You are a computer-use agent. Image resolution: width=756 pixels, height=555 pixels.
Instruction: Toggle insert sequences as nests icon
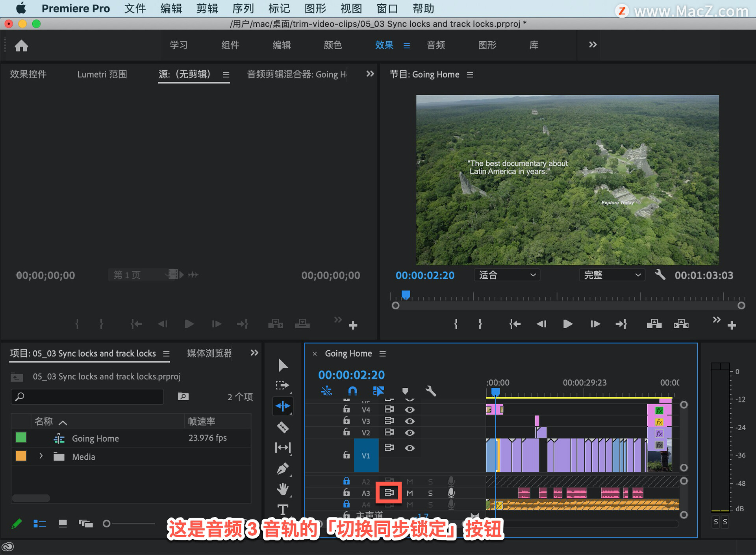click(x=326, y=391)
